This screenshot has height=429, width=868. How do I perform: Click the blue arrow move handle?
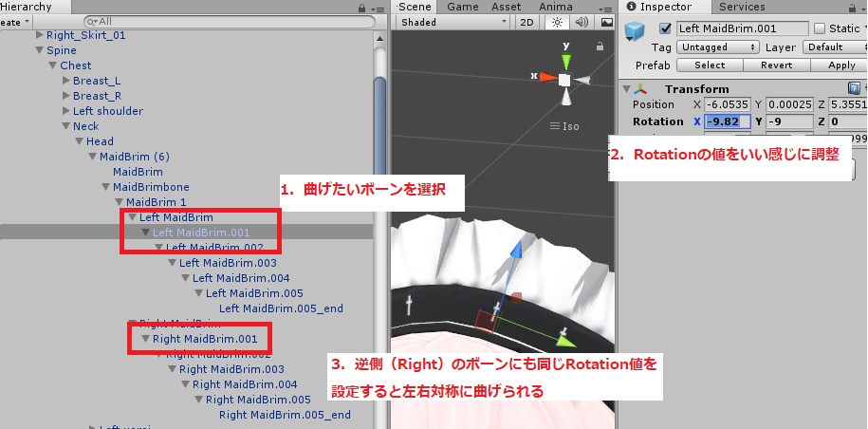point(515,251)
